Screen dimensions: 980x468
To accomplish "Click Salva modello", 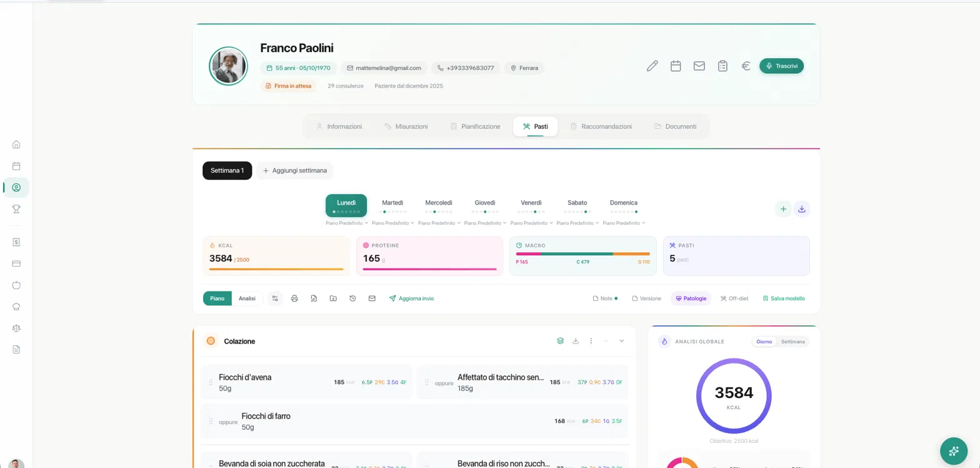I will click(784, 298).
